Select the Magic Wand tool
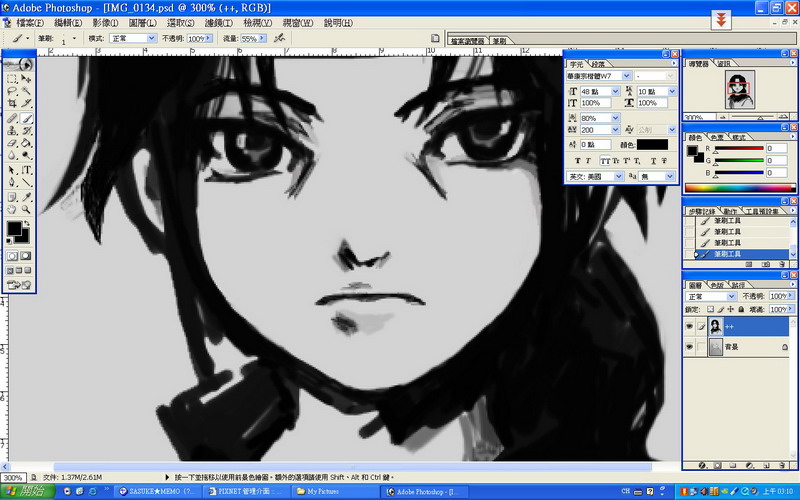 pyautogui.click(x=26, y=91)
